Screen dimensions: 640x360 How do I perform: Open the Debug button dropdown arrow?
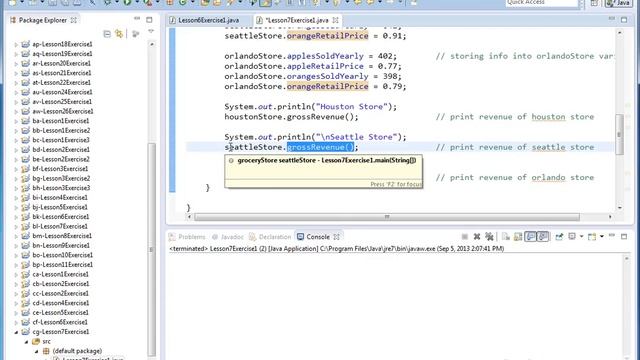tap(117, 3)
